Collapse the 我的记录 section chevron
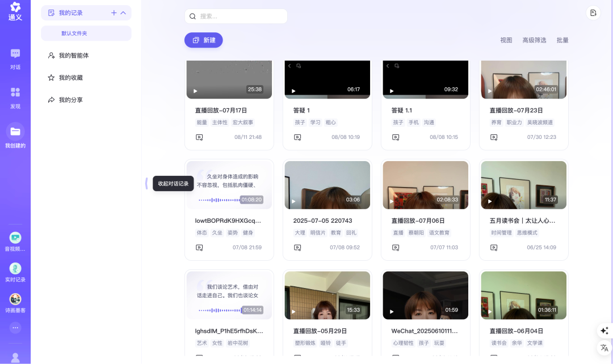 123,13
